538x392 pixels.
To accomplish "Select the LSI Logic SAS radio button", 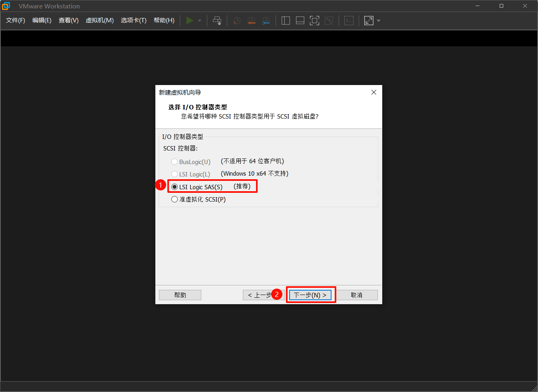I will (x=175, y=186).
